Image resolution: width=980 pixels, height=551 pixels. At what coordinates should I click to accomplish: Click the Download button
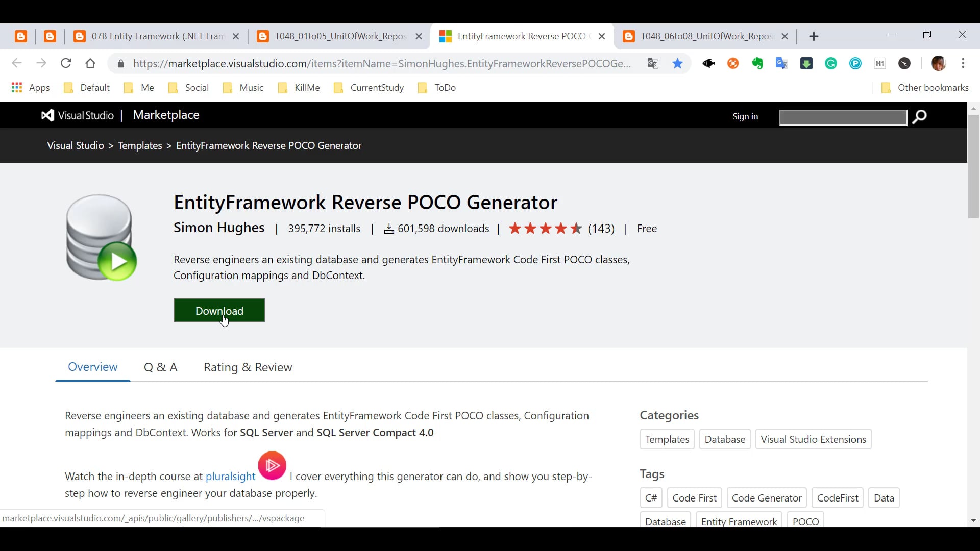[x=219, y=311]
